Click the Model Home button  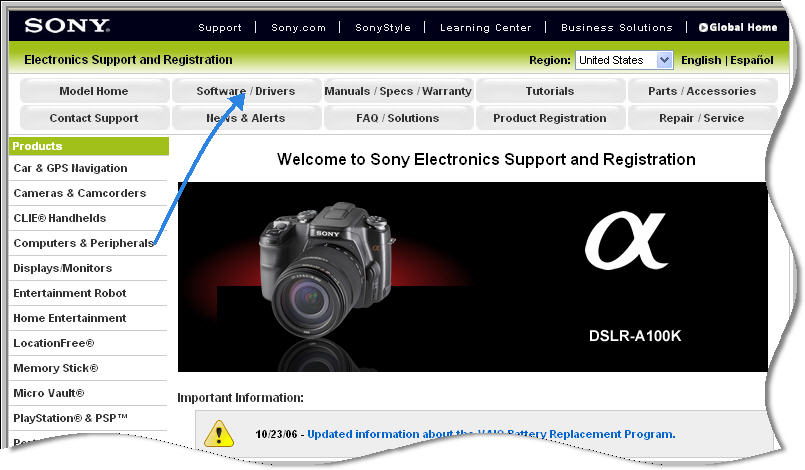pos(94,91)
